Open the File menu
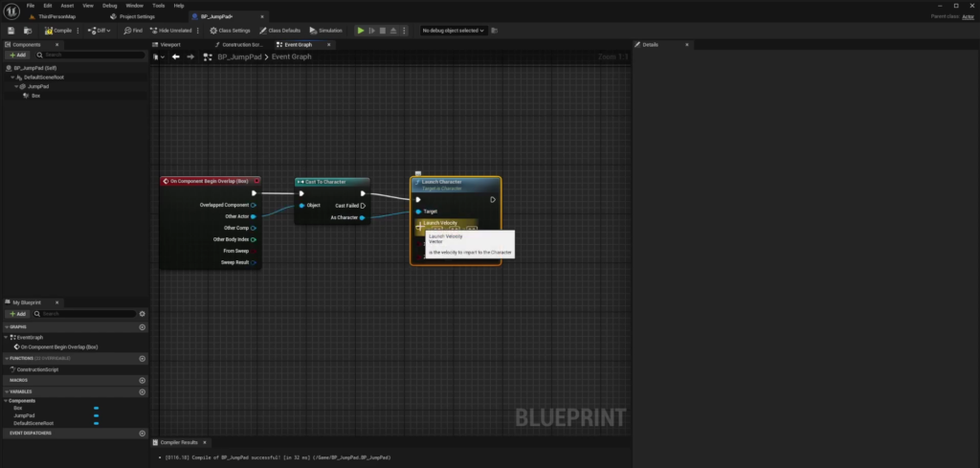This screenshot has width=980, height=468. point(31,6)
